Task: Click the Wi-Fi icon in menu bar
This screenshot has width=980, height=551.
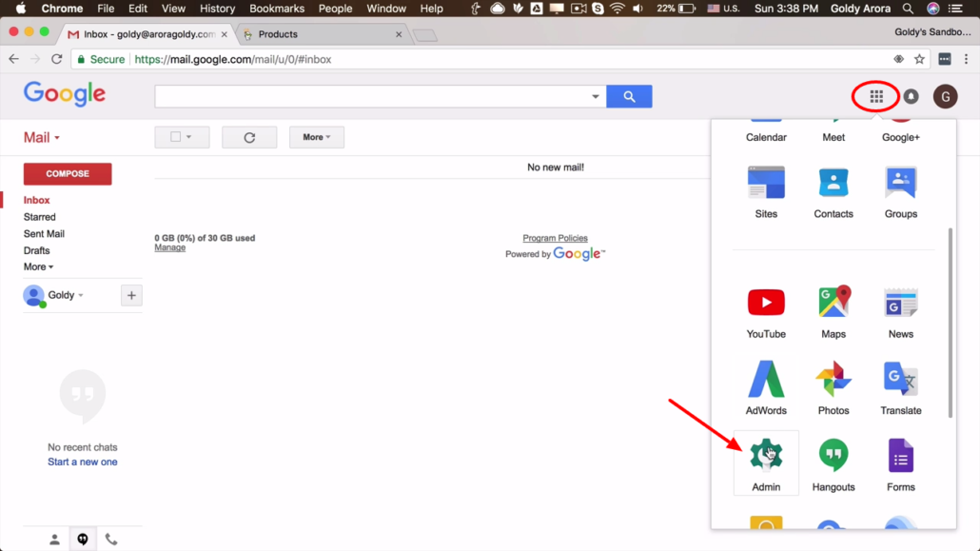Action: tap(617, 9)
